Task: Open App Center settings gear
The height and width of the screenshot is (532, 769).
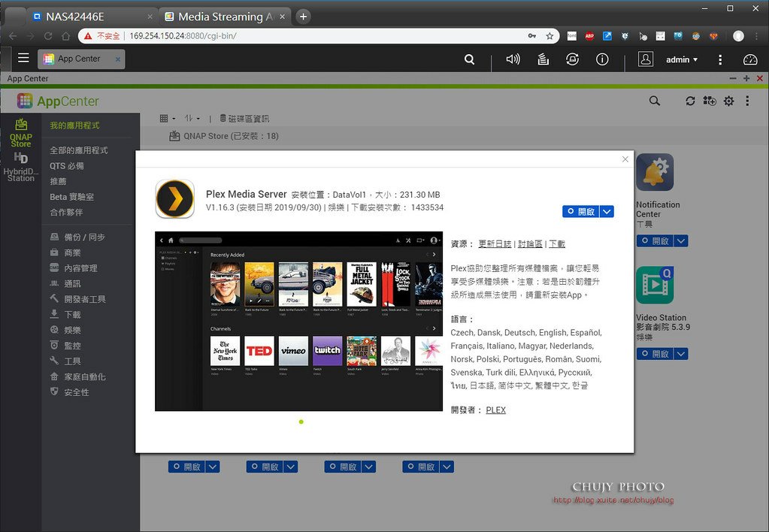Action: coord(729,101)
